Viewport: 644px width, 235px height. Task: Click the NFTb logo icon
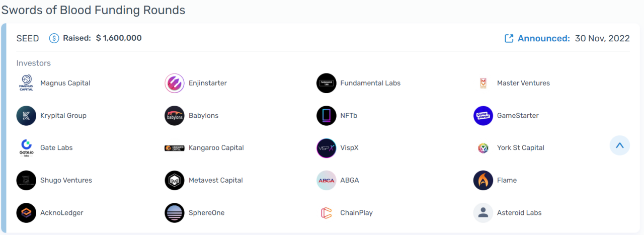point(326,116)
